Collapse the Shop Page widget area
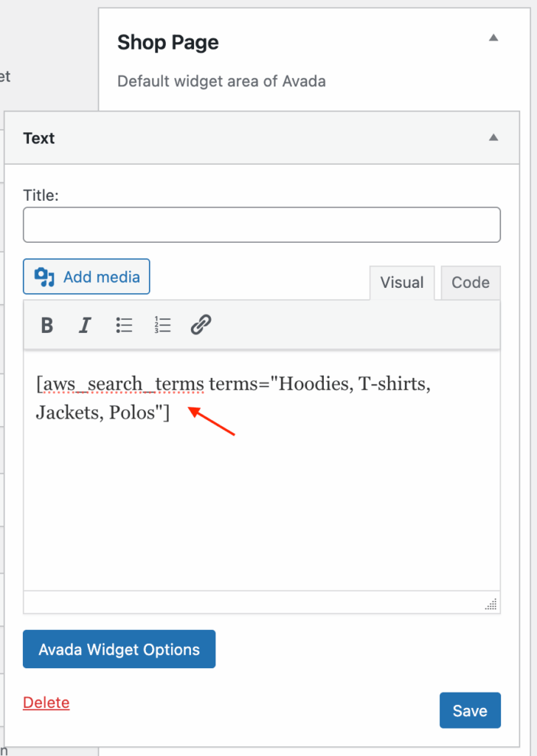Image resolution: width=537 pixels, height=756 pixels. coord(493,37)
